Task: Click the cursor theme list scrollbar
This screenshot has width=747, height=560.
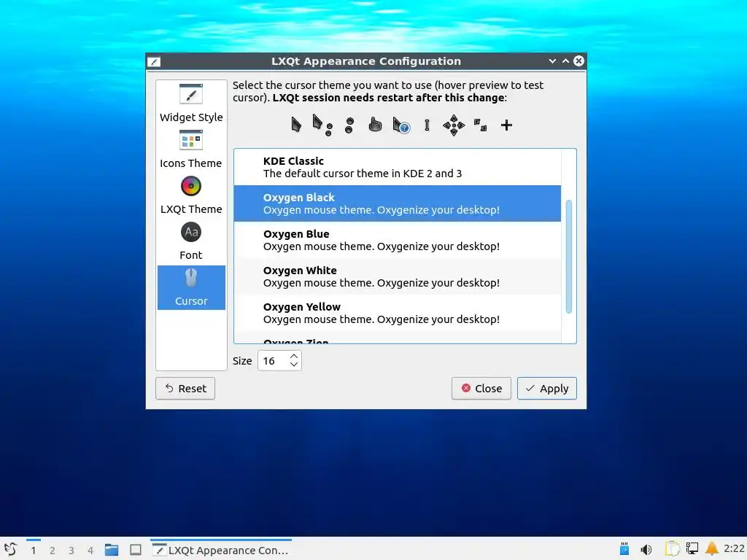Action: pyautogui.click(x=568, y=256)
